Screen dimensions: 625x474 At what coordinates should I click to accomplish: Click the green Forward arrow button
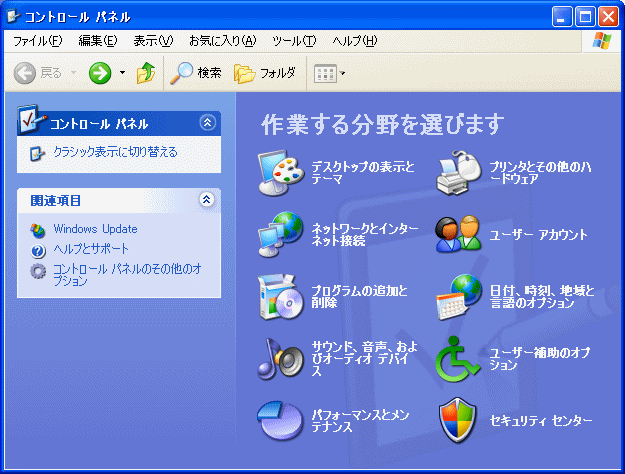click(x=100, y=73)
